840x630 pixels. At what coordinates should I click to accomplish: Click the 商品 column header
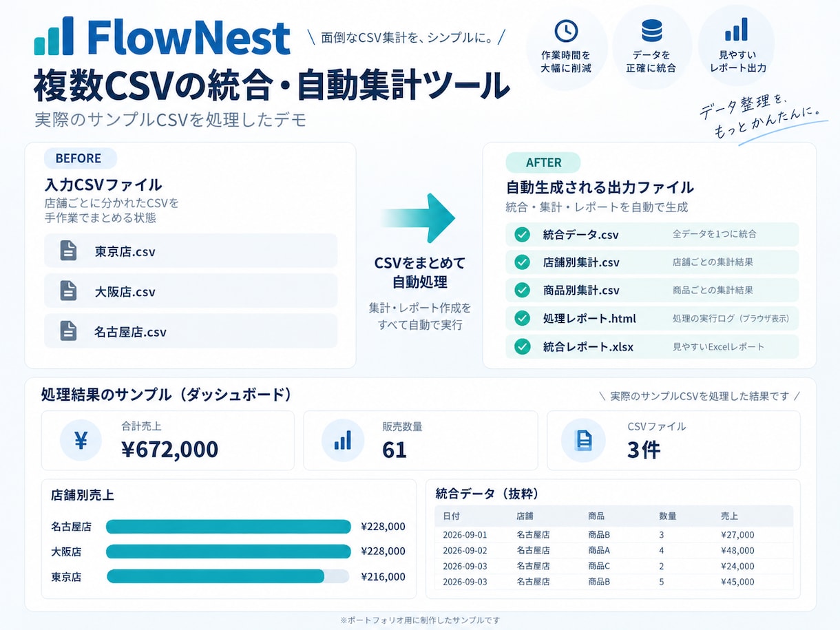(597, 516)
